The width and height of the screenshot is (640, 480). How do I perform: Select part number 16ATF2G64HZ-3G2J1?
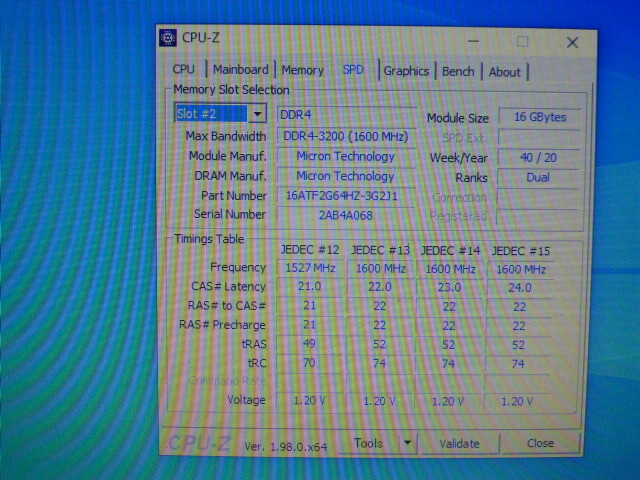coord(346,196)
